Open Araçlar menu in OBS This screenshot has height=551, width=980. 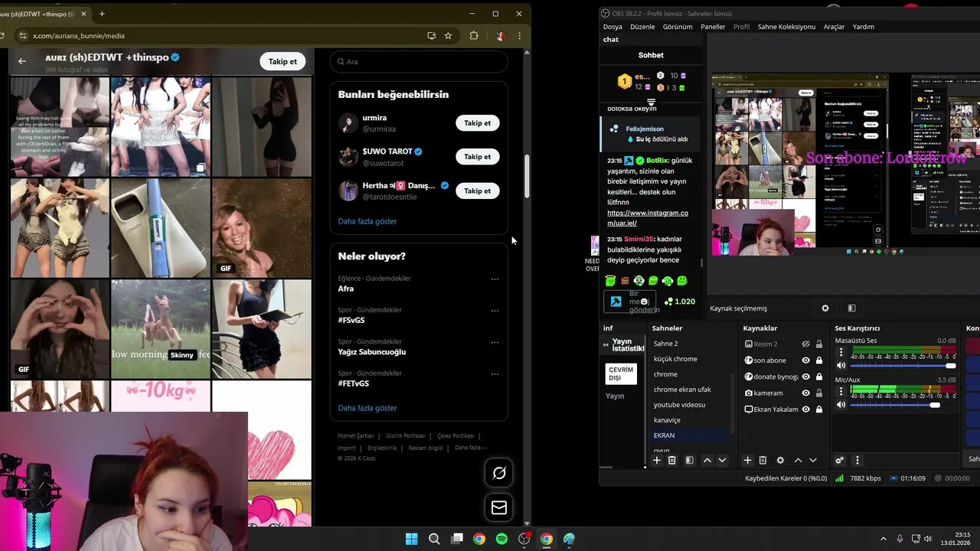[834, 27]
